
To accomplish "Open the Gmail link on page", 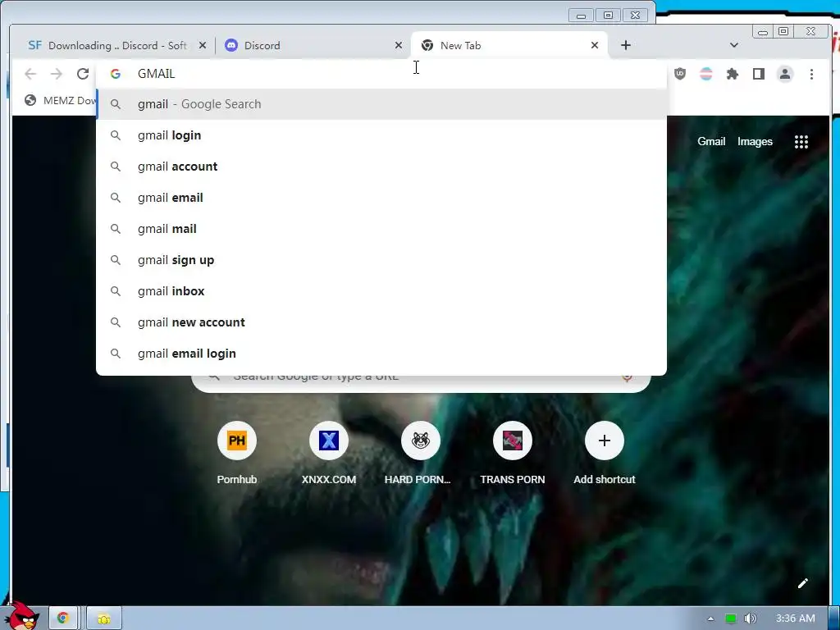I will 711,141.
